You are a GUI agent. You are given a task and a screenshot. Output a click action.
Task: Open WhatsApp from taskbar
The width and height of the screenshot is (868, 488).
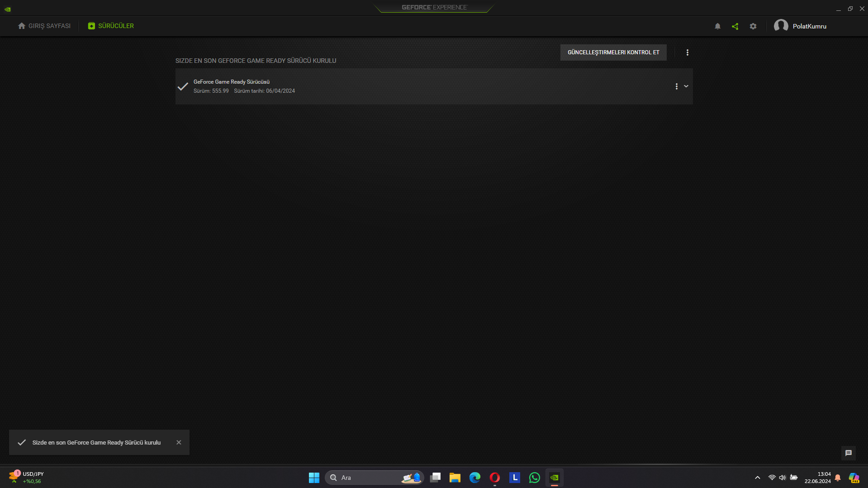(x=535, y=478)
